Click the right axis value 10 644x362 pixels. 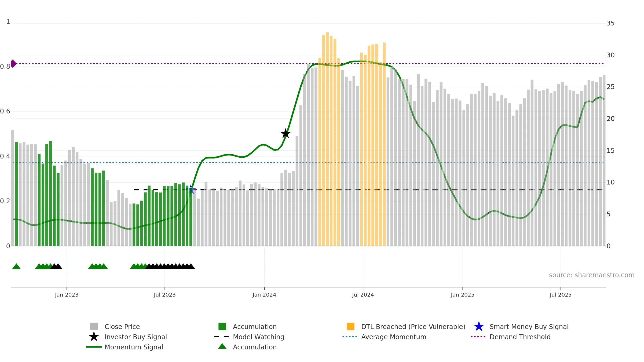coord(610,182)
